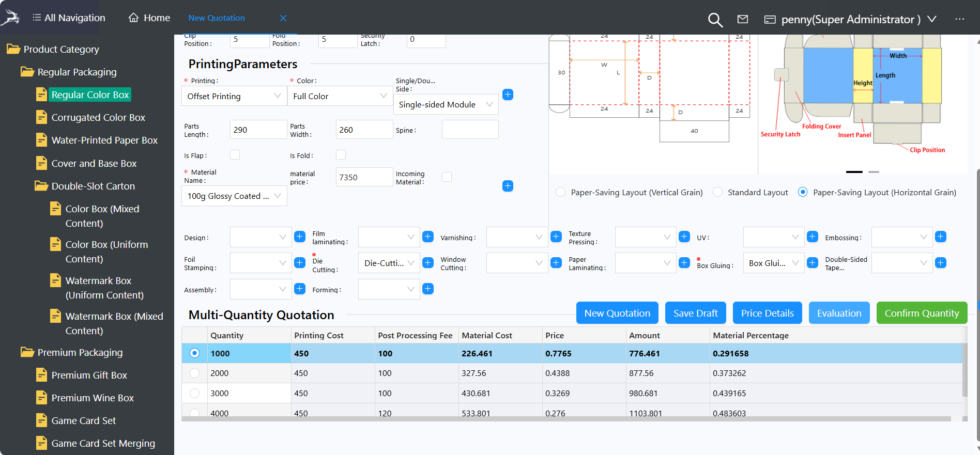
Task: Enable the Is Flap checkbox
Action: [x=235, y=155]
